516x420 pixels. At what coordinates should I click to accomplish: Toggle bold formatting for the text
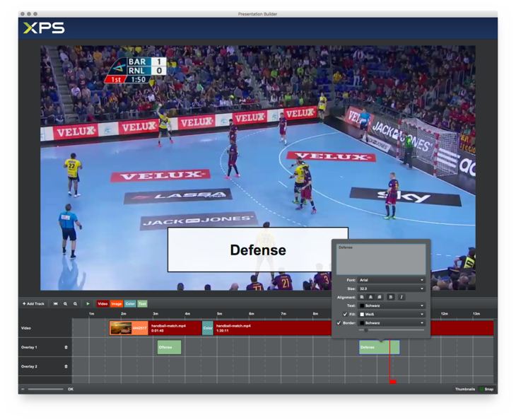click(391, 297)
